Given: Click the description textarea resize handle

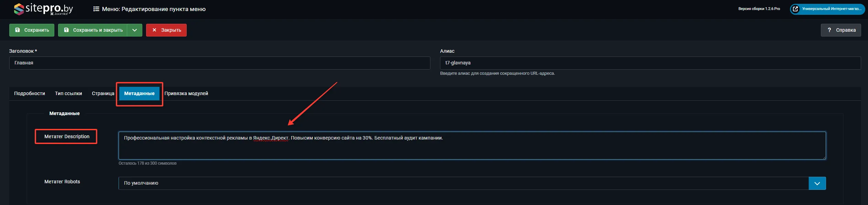Looking at the screenshot, I should (x=824, y=157).
